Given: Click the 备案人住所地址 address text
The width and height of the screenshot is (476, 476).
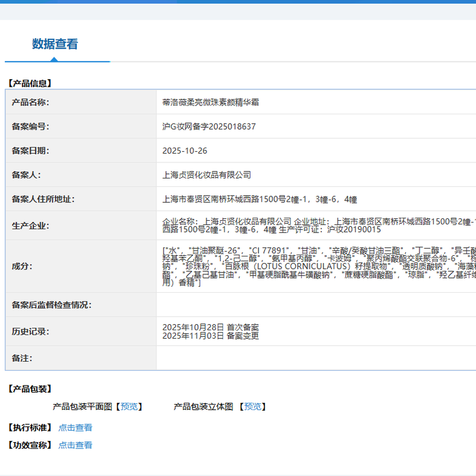Looking at the screenshot, I should click(259, 199).
